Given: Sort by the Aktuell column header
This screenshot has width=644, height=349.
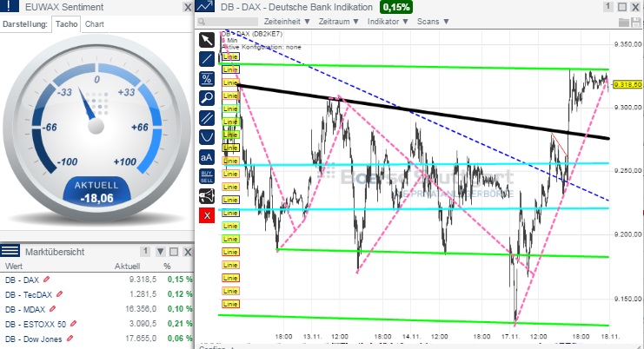Looking at the screenshot, I should point(127,267).
